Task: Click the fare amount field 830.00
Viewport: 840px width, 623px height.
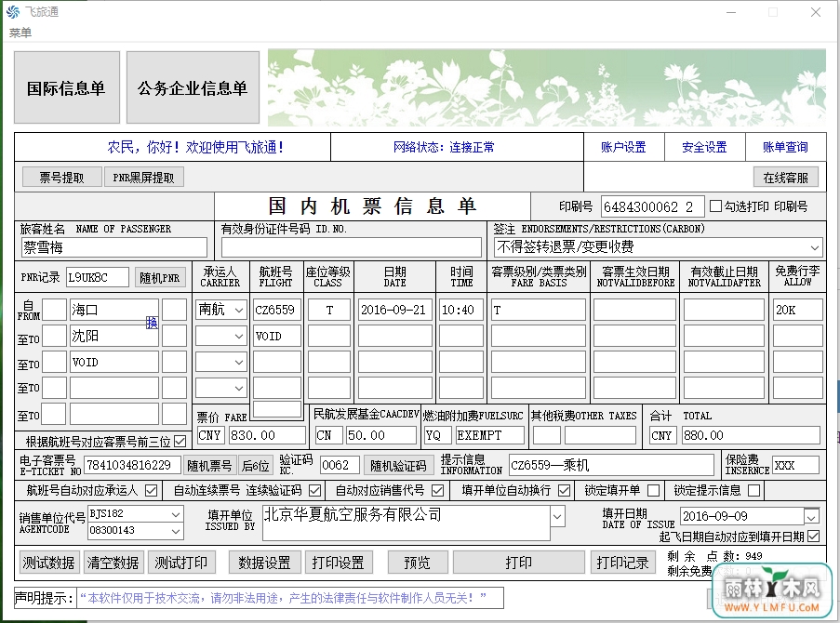Action: tap(267, 435)
